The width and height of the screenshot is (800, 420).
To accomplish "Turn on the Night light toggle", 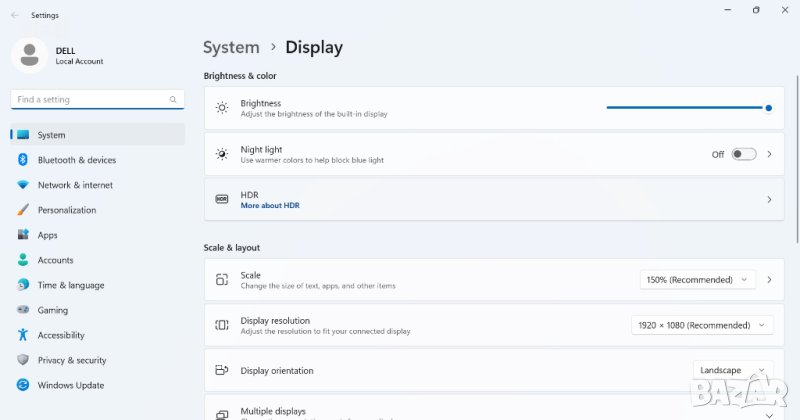I will pos(743,154).
